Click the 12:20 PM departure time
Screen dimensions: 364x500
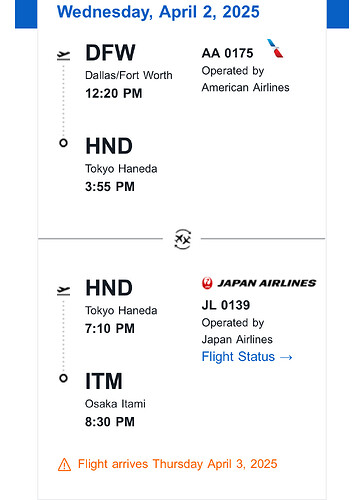[x=114, y=93]
